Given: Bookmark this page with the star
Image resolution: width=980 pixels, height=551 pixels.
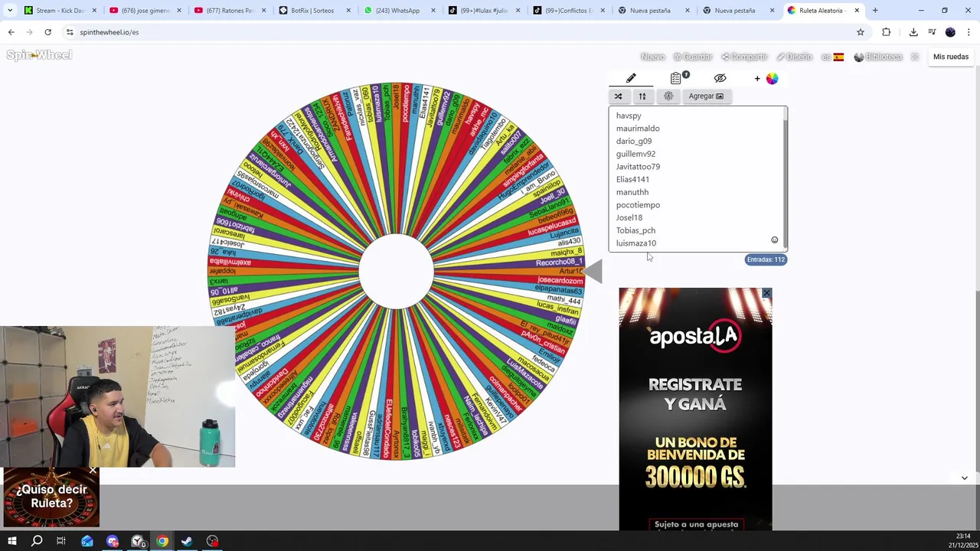Looking at the screenshot, I should pos(861,32).
